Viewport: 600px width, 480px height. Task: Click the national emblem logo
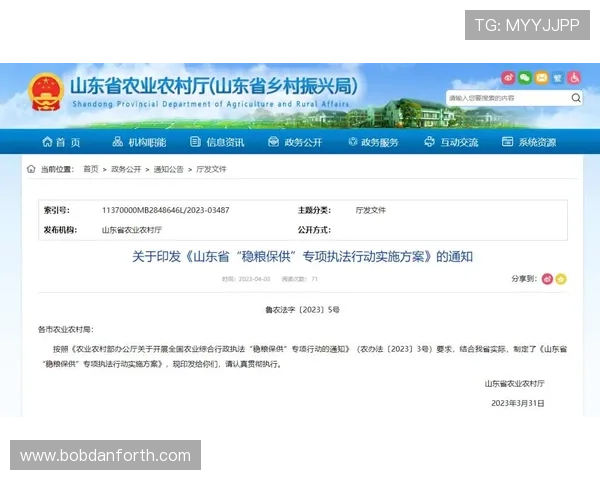pyautogui.click(x=46, y=92)
